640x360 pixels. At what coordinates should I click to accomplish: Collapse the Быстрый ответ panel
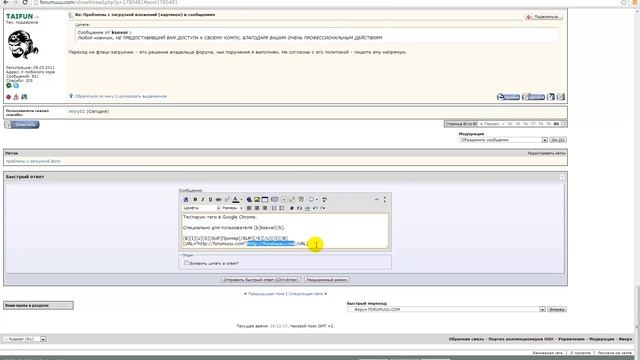562,177
